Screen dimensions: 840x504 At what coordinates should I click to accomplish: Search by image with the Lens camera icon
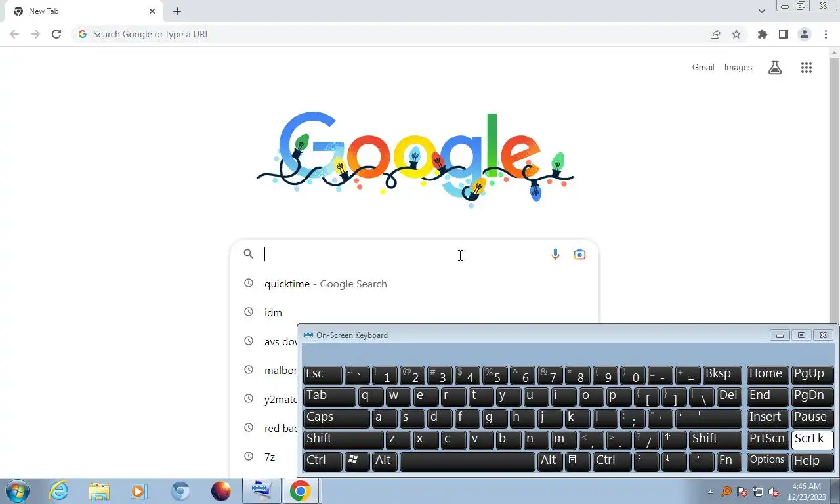(579, 254)
